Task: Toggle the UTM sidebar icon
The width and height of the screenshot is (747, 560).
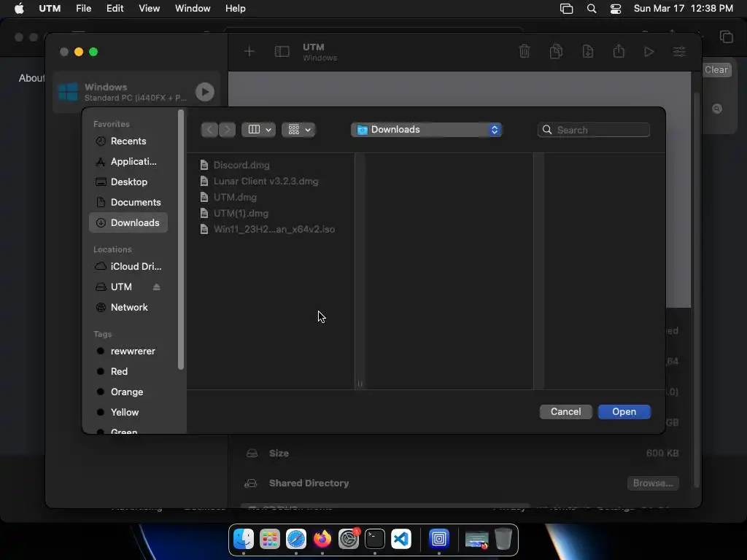Action: tap(282, 52)
